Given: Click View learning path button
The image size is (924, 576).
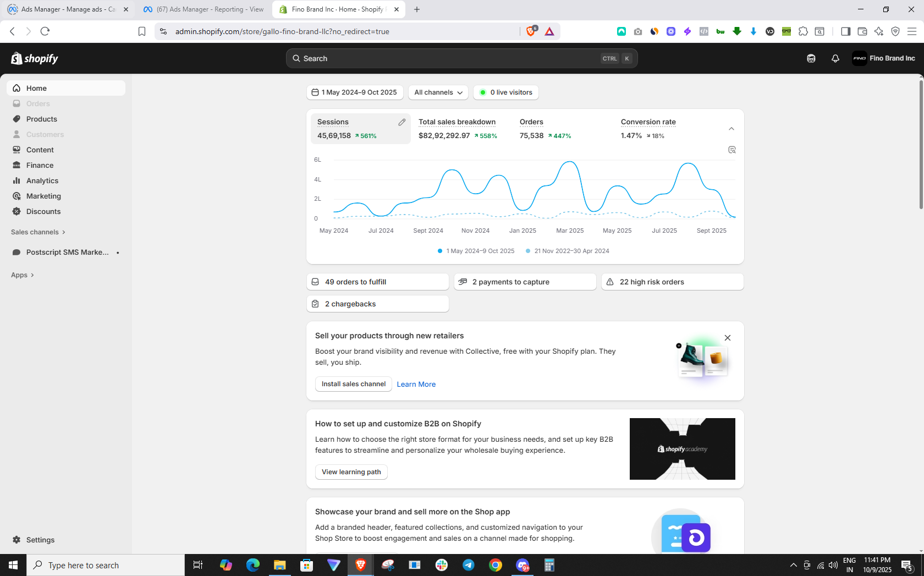Looking at the screenshot, I should point(351,472).
